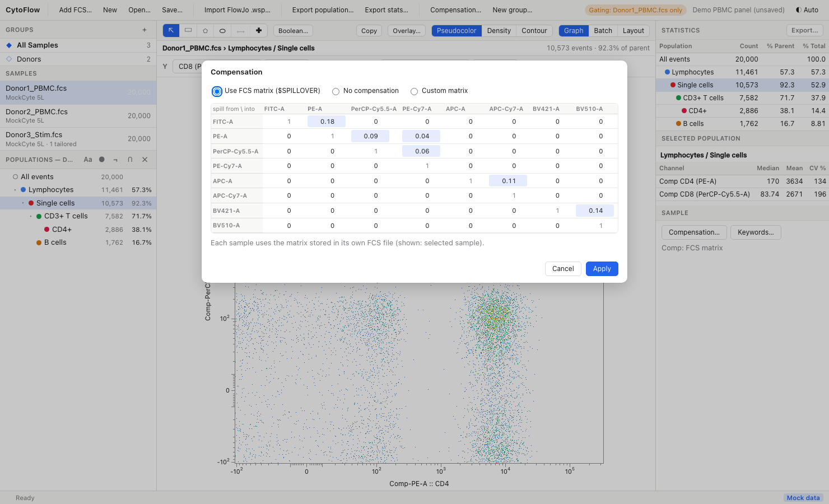Click the NOT gate icon in Populations header
This screenshot has width=829, height=504.
pos(115,160)
